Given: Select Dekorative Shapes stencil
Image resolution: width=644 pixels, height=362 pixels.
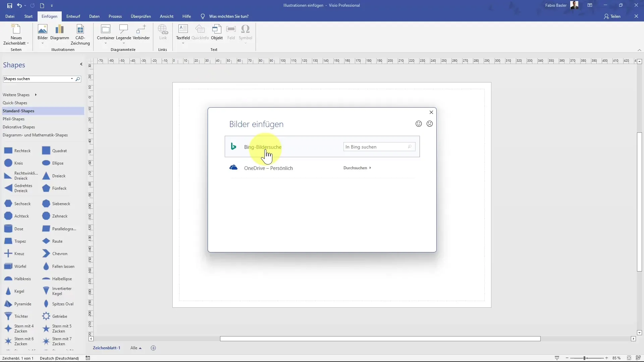Looking at the screenshot, I should point(19,127).
